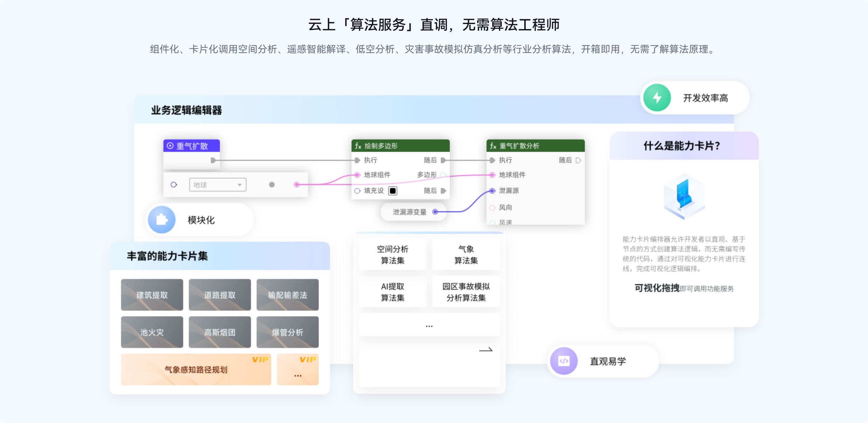
Task: Click the 填充设 input port circle
Action: click(357, 191)
